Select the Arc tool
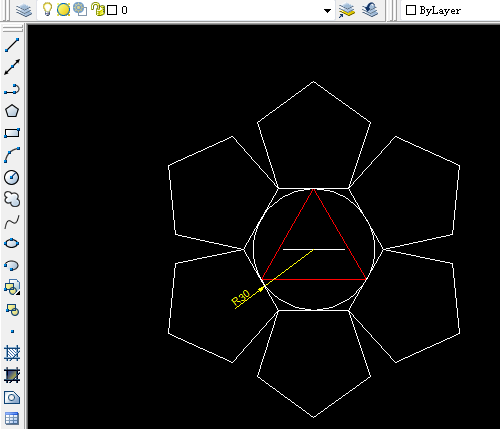Image resolution: width=500 pixels, height=429 pixels. coord(12,155)
